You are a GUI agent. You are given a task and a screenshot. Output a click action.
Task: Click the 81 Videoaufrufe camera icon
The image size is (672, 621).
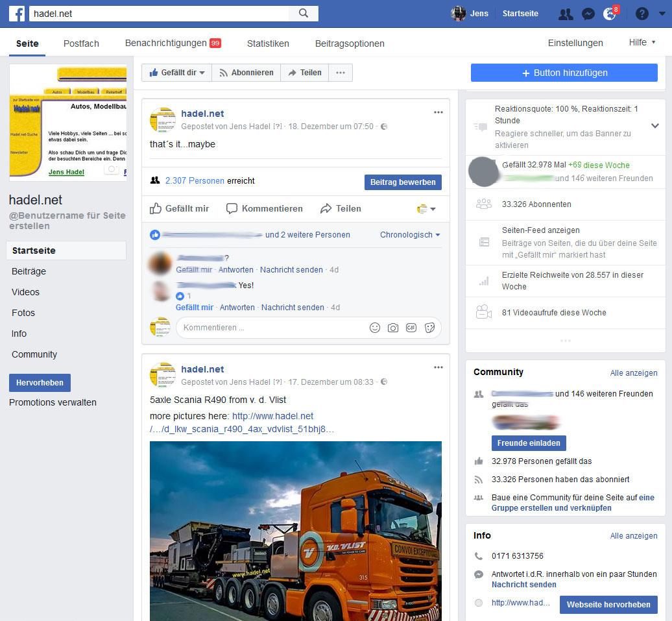(483, 311)
